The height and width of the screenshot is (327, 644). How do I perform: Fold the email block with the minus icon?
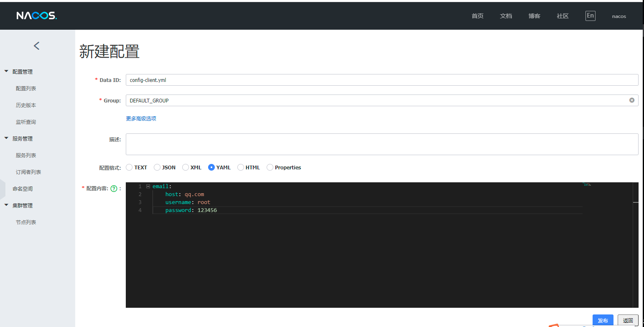[148, 186]
